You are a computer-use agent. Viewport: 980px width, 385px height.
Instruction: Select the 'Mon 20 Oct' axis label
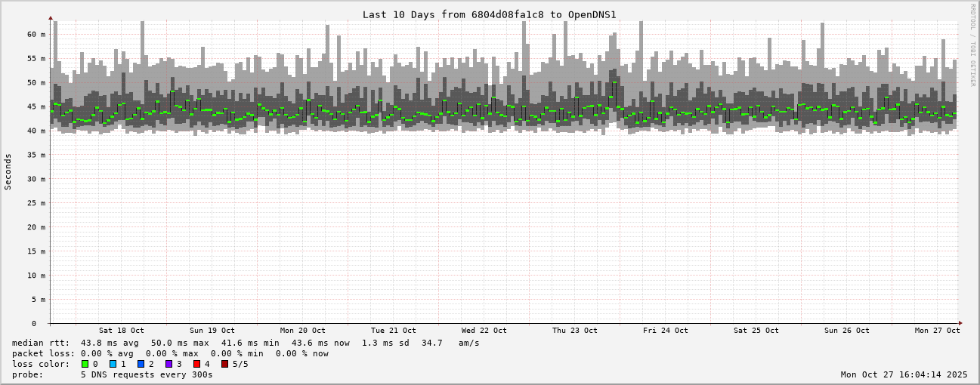302,331
